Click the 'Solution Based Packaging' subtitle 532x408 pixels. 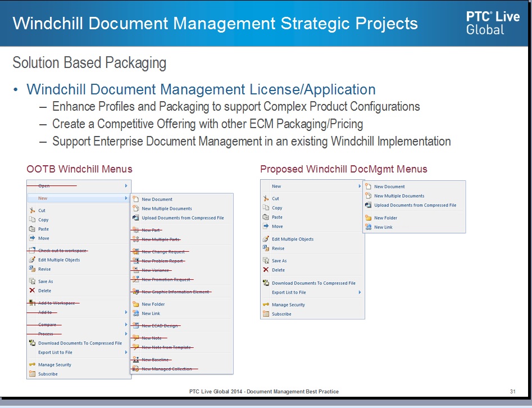(x=89, y=63)
